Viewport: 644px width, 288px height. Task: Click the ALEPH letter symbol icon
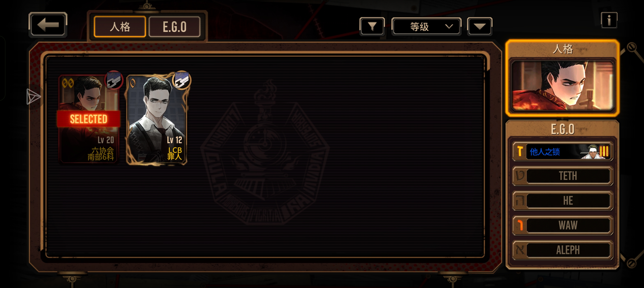tap(520, 250)
